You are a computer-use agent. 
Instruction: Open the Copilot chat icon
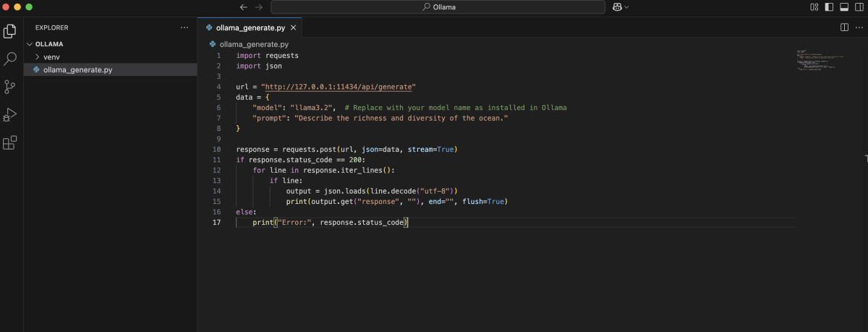[x=616, y=7]
